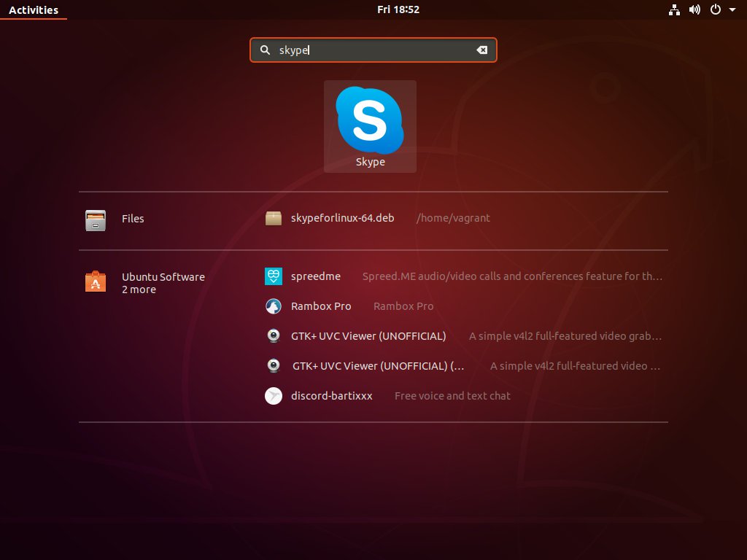Clear the search with the backspace icon
747x560 pixels.
481,50
